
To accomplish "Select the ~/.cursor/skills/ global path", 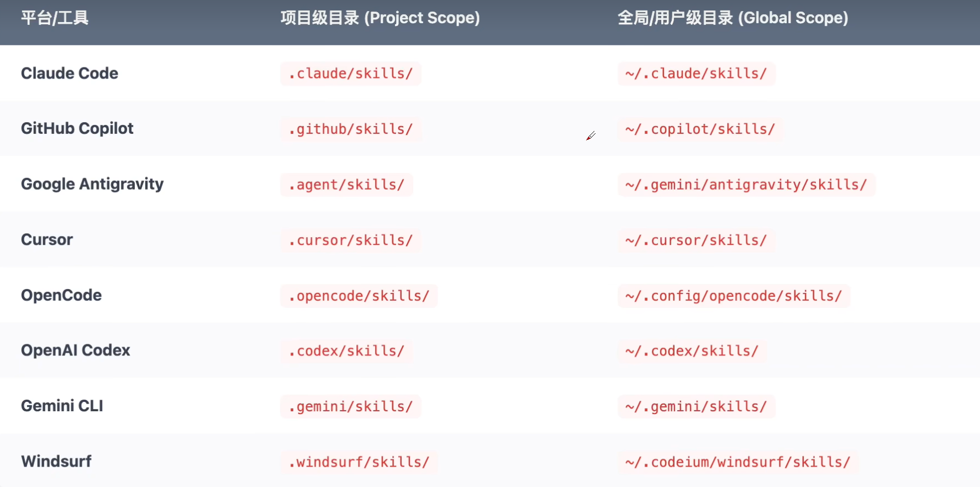I will (697, 240).
